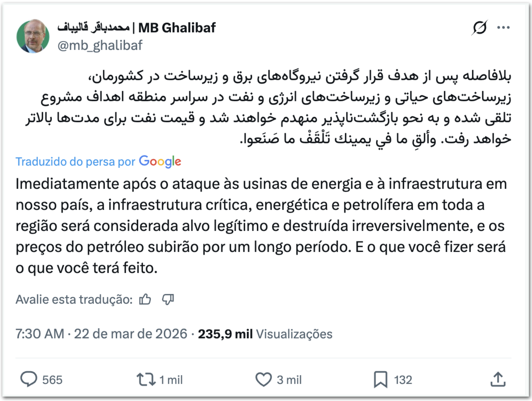The height and width of the screenshot is (401, 532).
Task: Open the three-dot more options menu
Action: (x=503, y=28)
